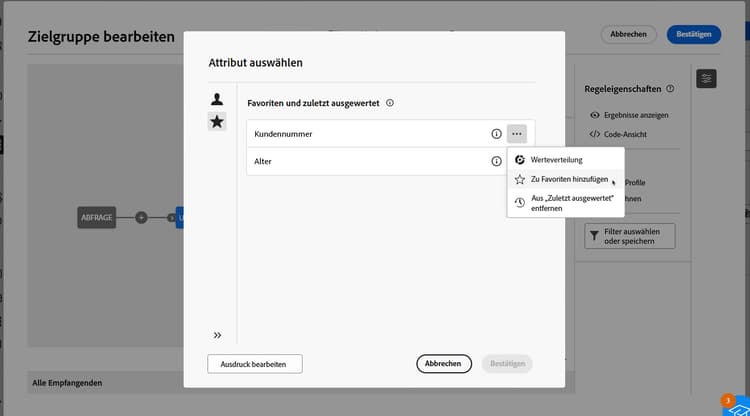Image resolution: width=750 pixels, height=416 pixels.
Task: Show info for the Alter attribute
Action: point(496,161)
